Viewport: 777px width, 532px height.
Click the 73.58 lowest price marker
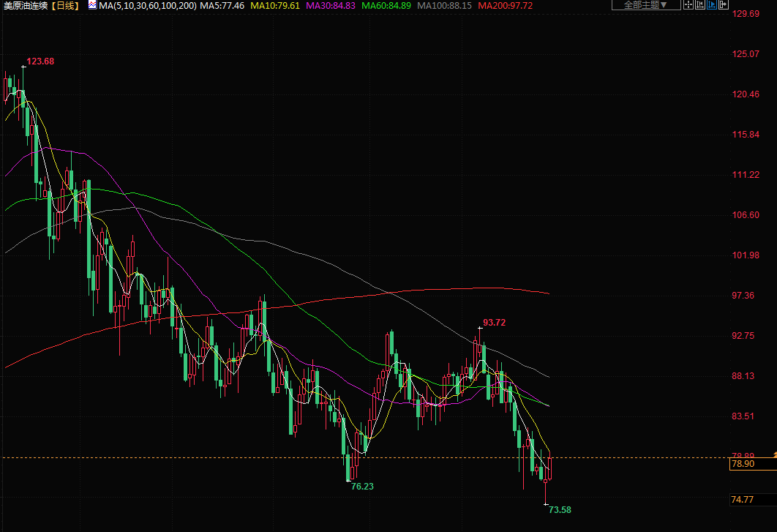[559, 509]
